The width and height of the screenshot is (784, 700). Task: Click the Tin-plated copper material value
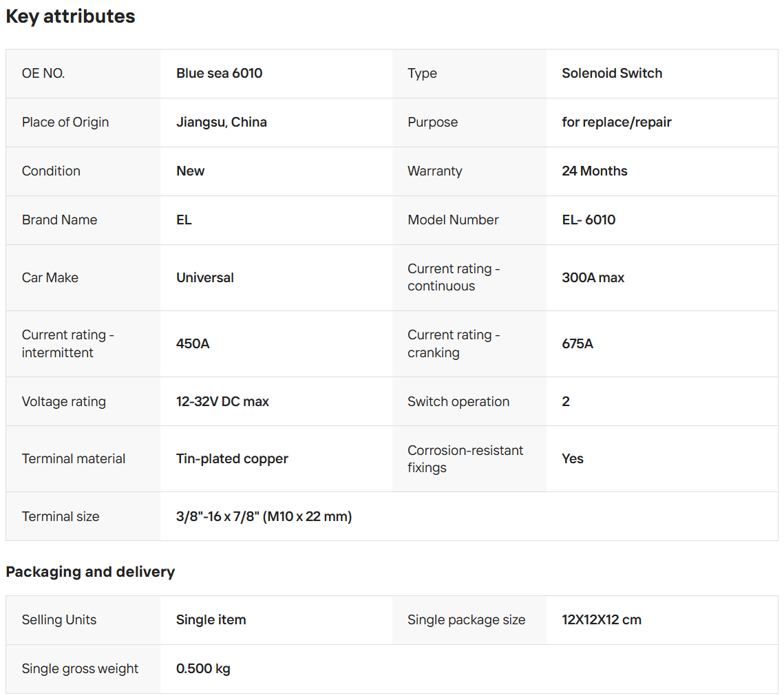click(232, 458)
